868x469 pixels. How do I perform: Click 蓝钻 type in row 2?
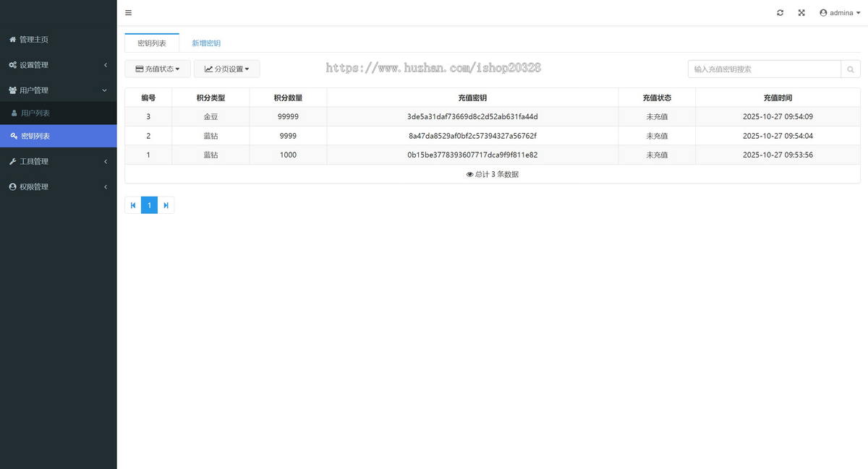point(210,136)
